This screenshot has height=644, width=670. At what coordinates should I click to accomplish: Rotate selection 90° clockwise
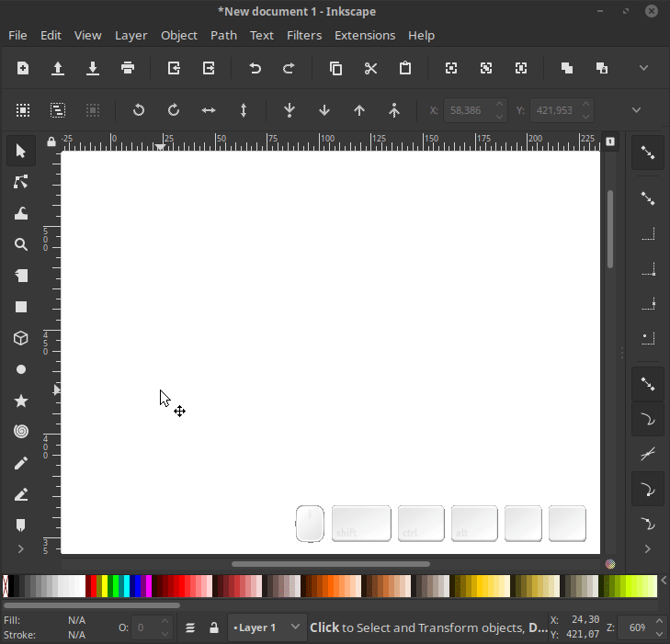[x=174, y=110]
